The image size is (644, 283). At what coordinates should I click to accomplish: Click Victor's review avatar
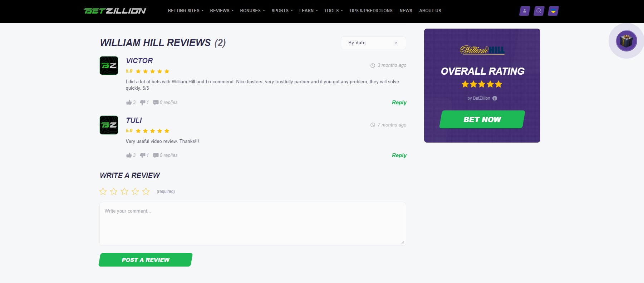109,65
